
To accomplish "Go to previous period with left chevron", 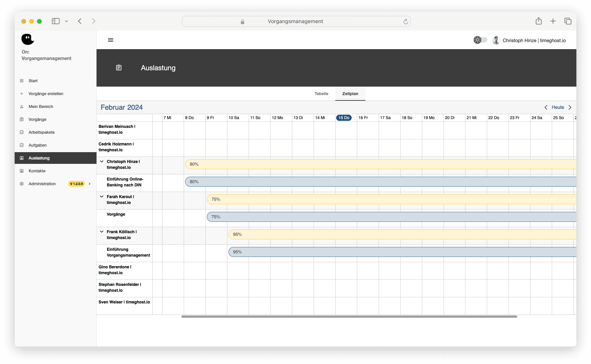I will pyautogui.click(x=546, y=107).
